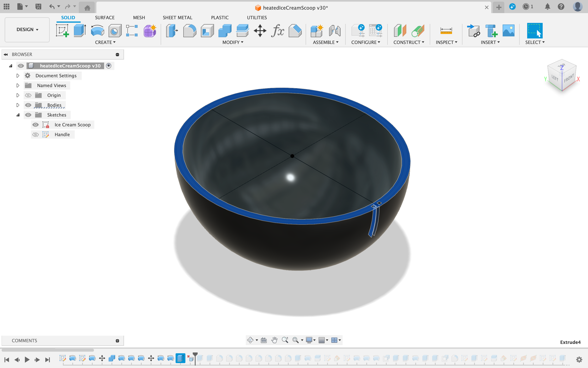Select the Revolve tool
The height and width of the screenshot is (368, 588).
(x=97, y=31)
